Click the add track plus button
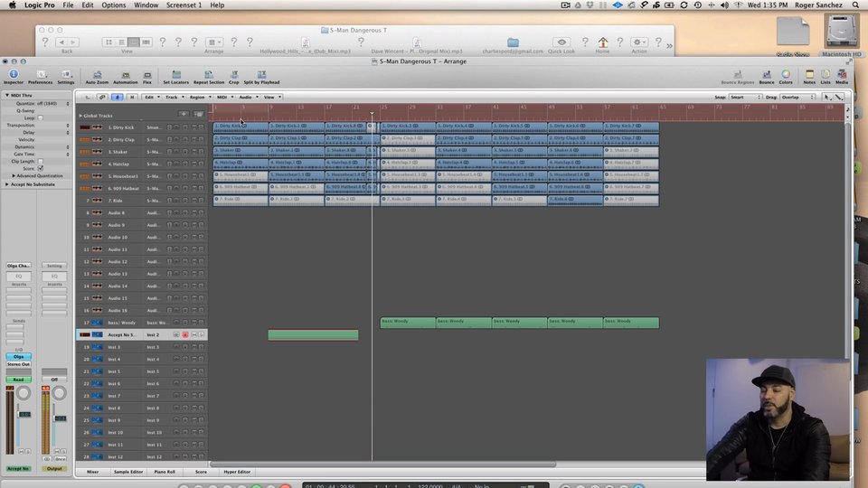The image size is (868, 488). click(184, 114)
